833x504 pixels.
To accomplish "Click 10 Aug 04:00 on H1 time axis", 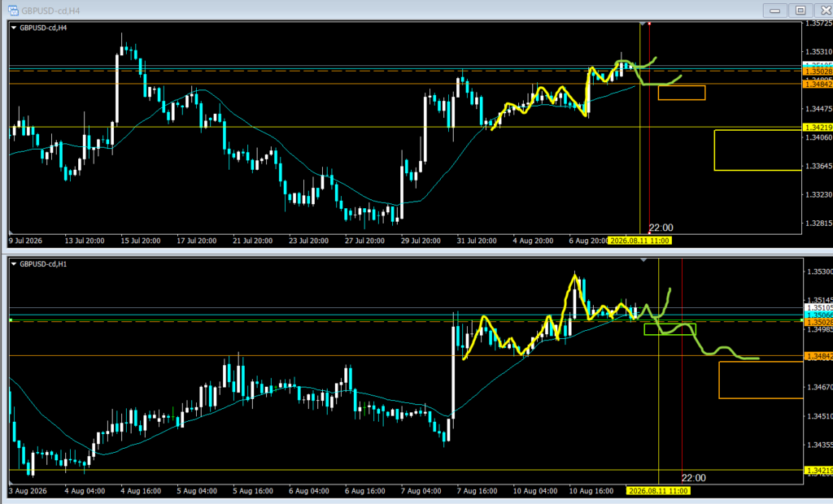I will (x=535, y=491).
